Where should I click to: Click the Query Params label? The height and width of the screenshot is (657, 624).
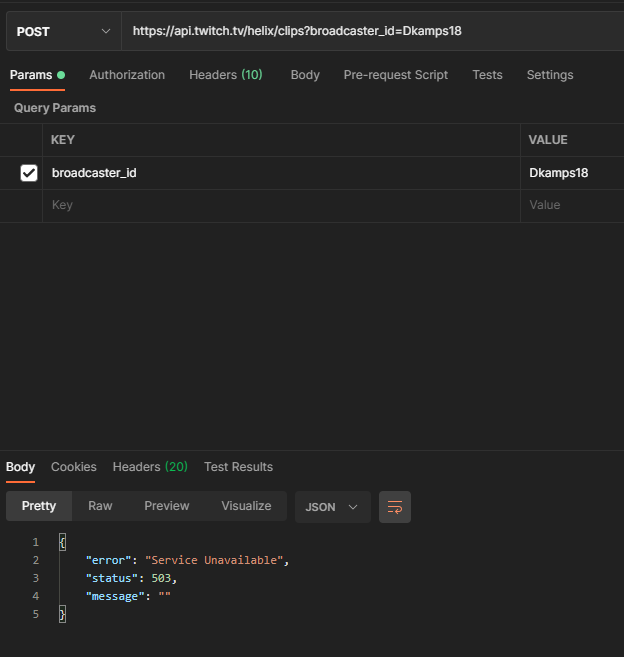(x=55, y=108)
